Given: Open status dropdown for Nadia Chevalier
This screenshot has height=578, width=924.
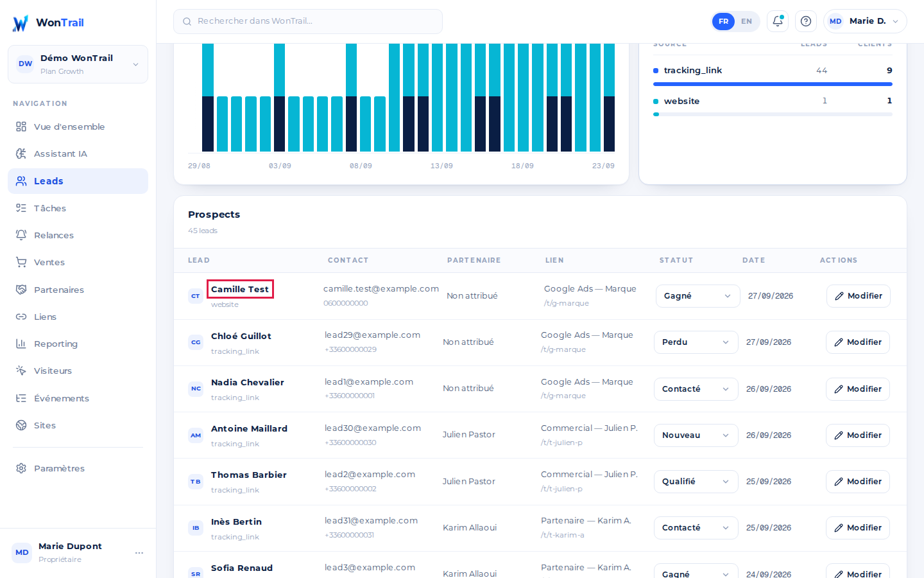Looking at the screenshot, I should pyautogui.click(x=696, y=389).
